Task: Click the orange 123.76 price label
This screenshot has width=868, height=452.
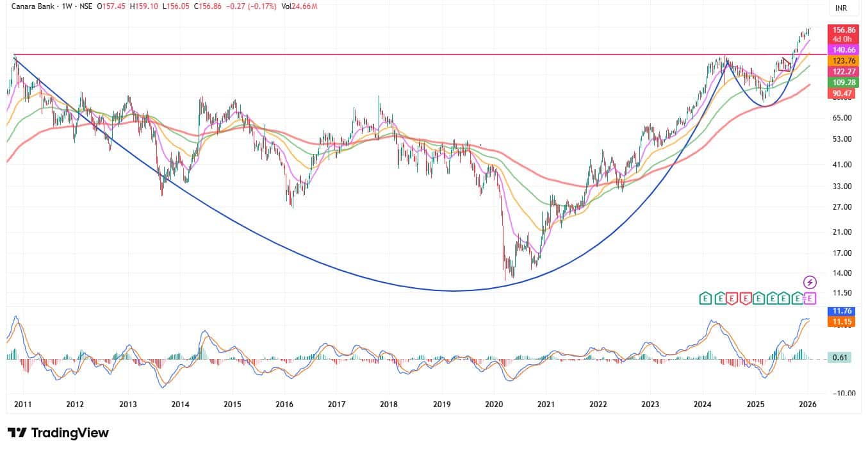Action: pos(842,61)
